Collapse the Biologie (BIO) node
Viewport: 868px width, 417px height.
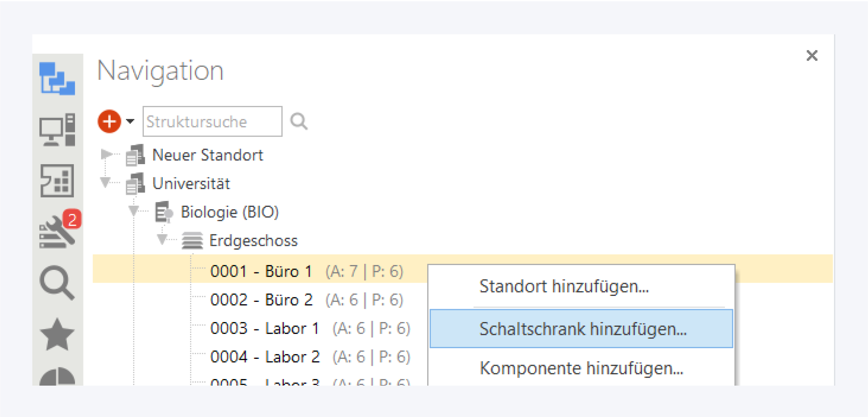click(x=134, y=211)
